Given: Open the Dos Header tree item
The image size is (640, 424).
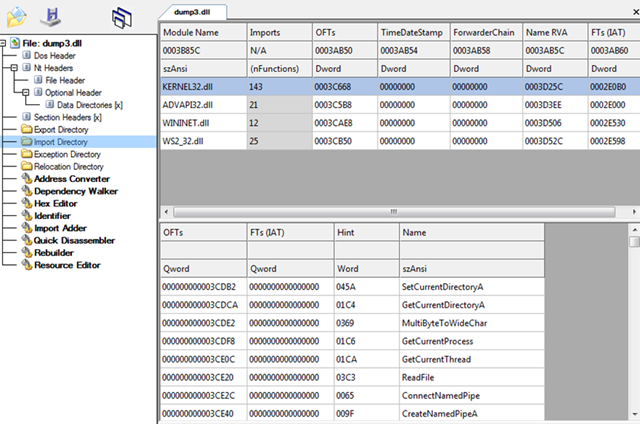Looking at the screenshot, I should [x=55, y=55].
